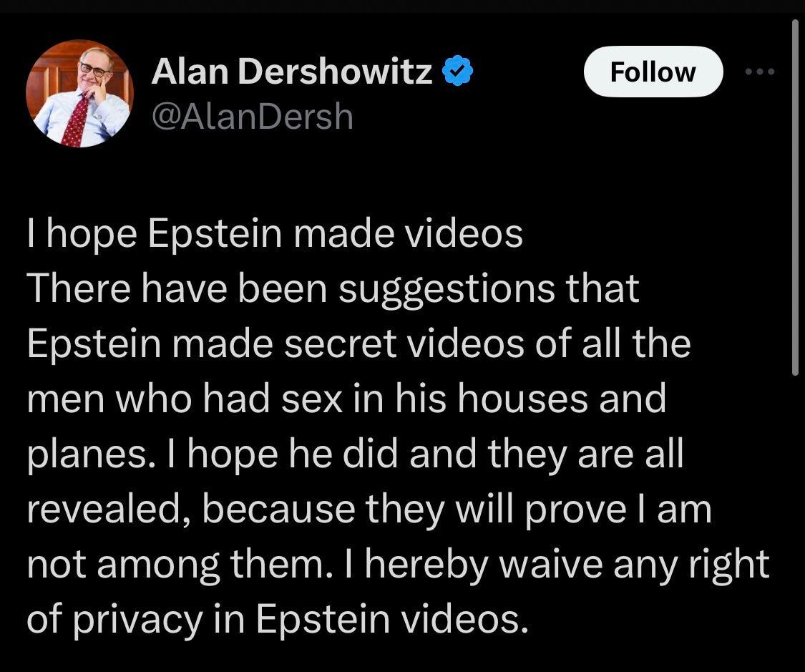Click the blue verified checkmark badge
Image resolution: width=805 pixels, height=672 pixels.
(457, 72)
